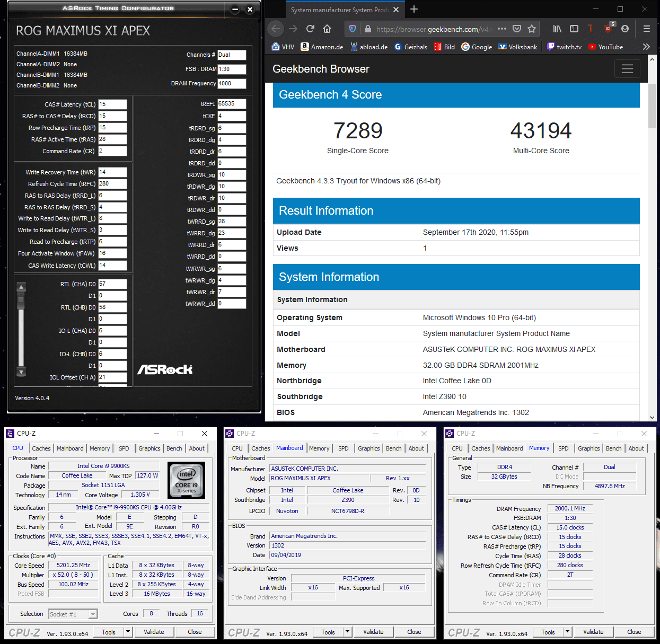Open a new browser tab
Viewport: 660px width, 644px height.
(414, 9)
